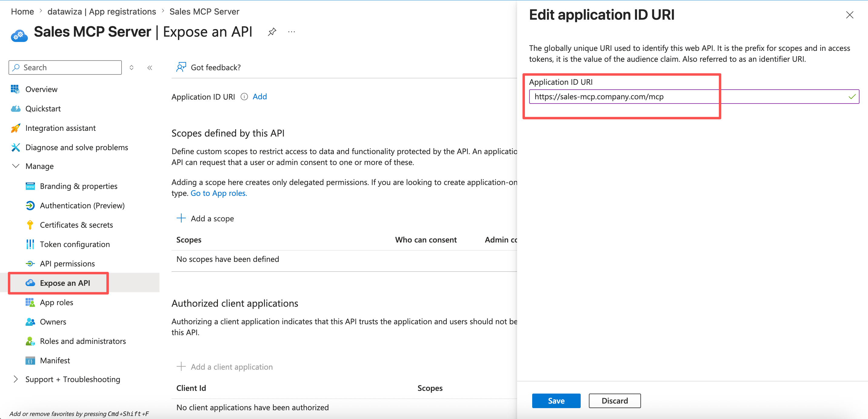Click the Client Id column header
This screenshot has width=868, height=419.
coord(191,388)
